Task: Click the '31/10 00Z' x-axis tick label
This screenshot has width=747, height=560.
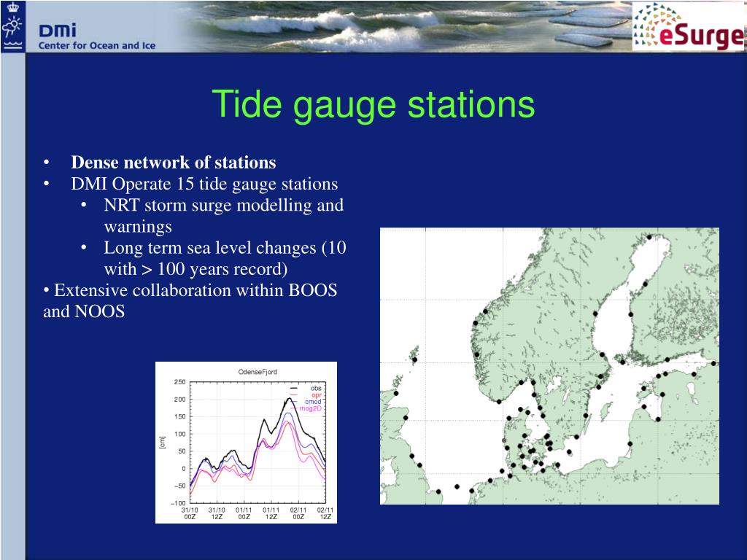Action: [x=190, y=513]
